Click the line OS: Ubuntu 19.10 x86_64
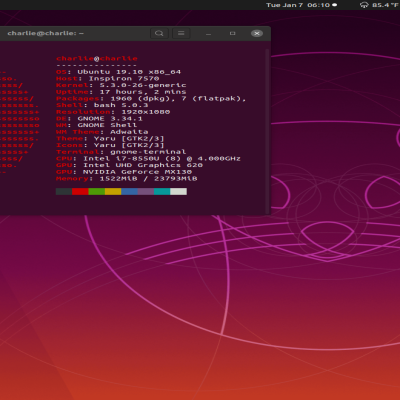Image resolution: width=400 pixels, height=400 pixels. 118,72
